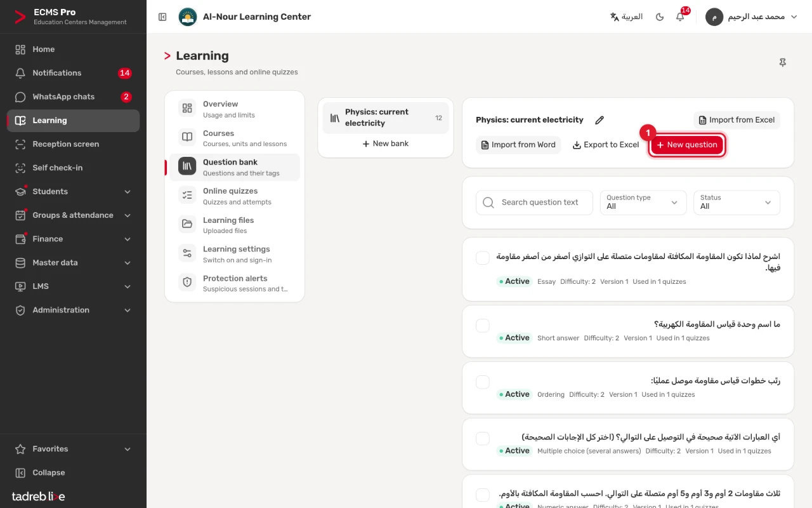The image size is (812, 508).
Task: Select Physics: current electricity bank
Action: tap(386, 117)
